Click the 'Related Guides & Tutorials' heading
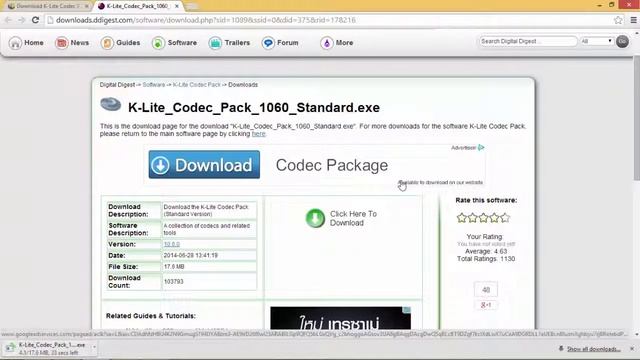This screenshot has height=360, width=640. click(151, 316)
